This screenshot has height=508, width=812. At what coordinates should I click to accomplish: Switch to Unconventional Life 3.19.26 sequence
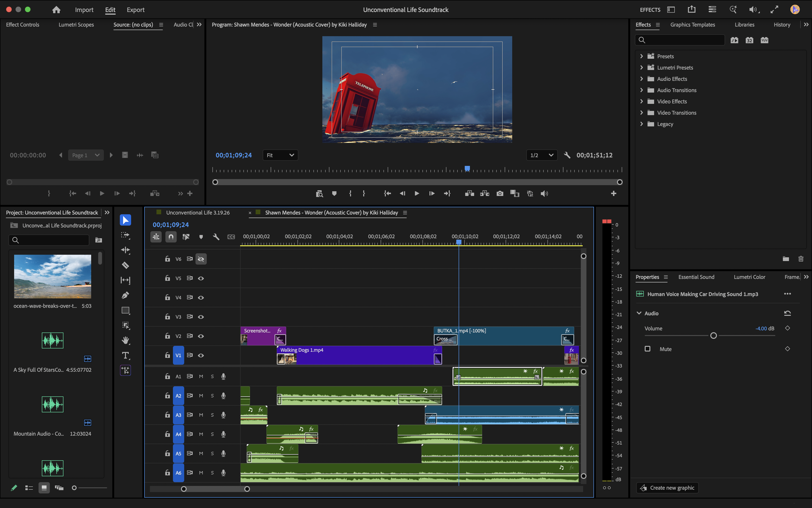pos(198,213)
